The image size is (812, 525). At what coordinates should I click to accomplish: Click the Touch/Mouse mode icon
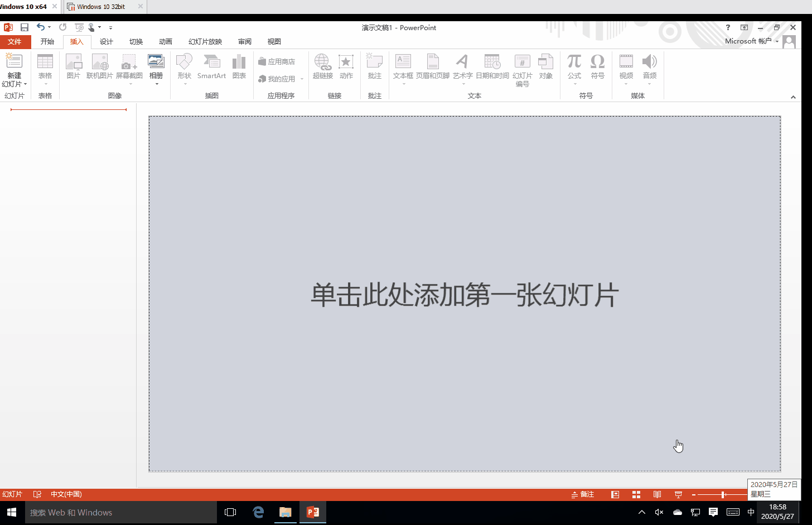tap(91, 27)
